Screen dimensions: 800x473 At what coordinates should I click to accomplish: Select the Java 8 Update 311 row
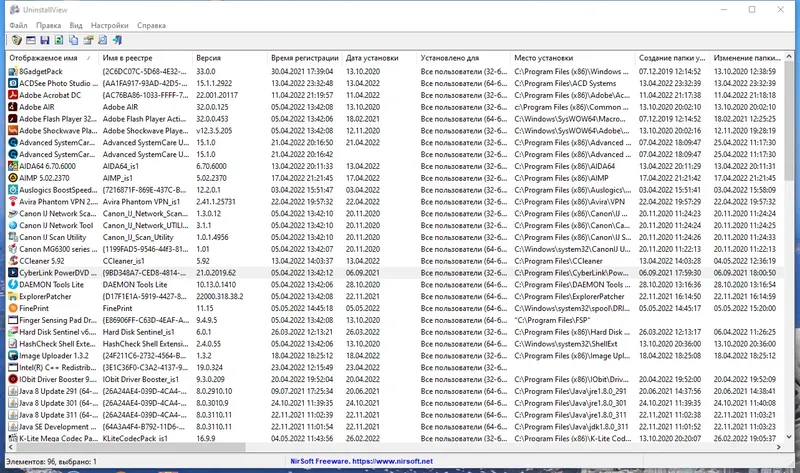395,415
